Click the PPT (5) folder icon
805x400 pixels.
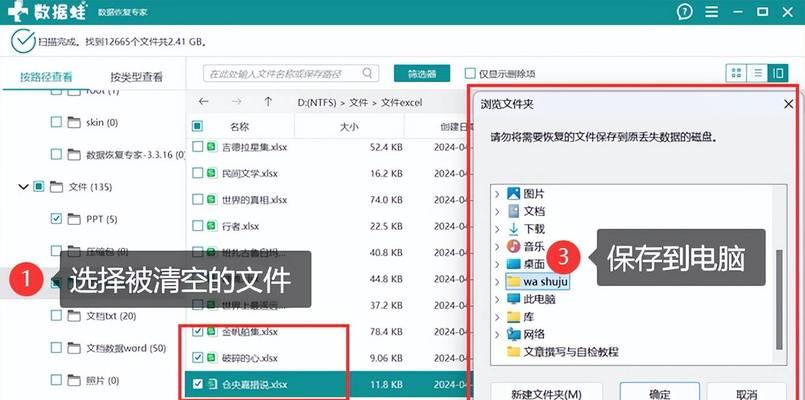pos(74,219)
